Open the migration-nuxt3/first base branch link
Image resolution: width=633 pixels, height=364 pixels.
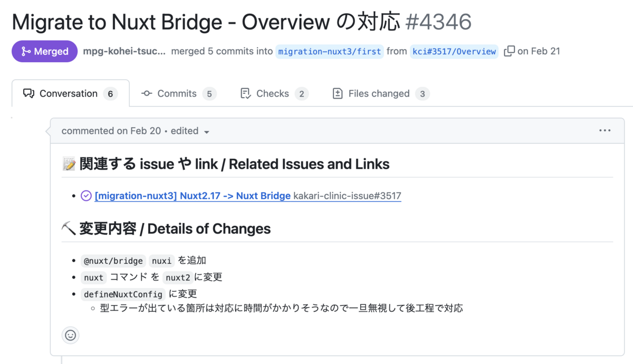click(330, 52)
